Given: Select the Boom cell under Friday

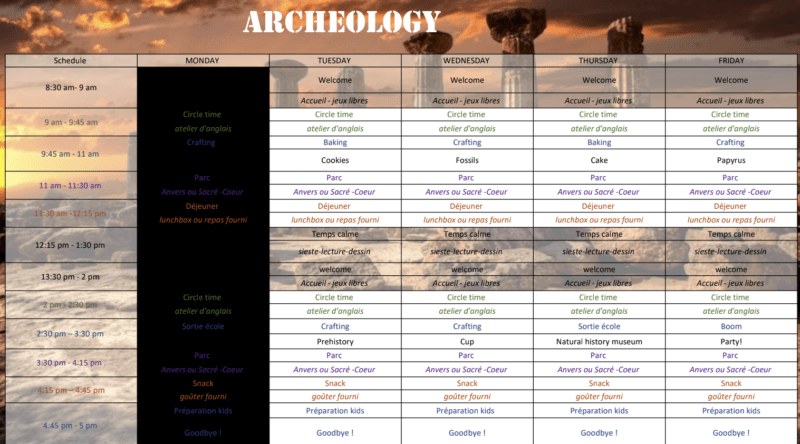Looking at the screenshot, I should (731, 326).
